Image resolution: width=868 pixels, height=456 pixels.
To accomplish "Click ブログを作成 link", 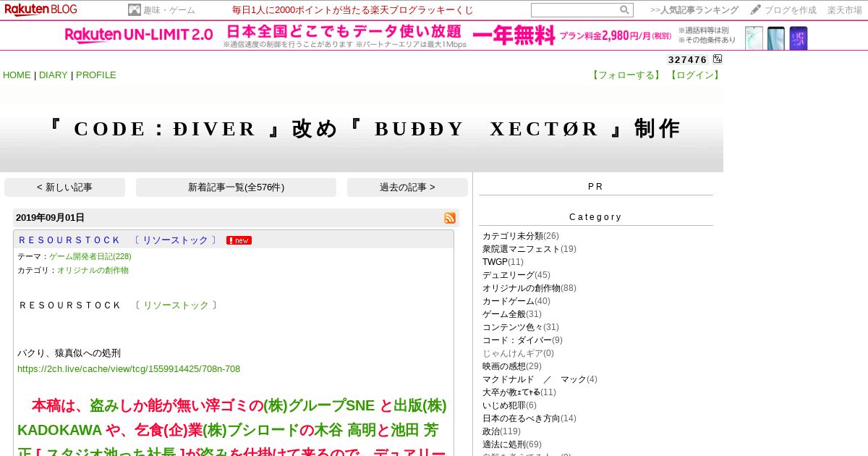I will click(791, 10).
